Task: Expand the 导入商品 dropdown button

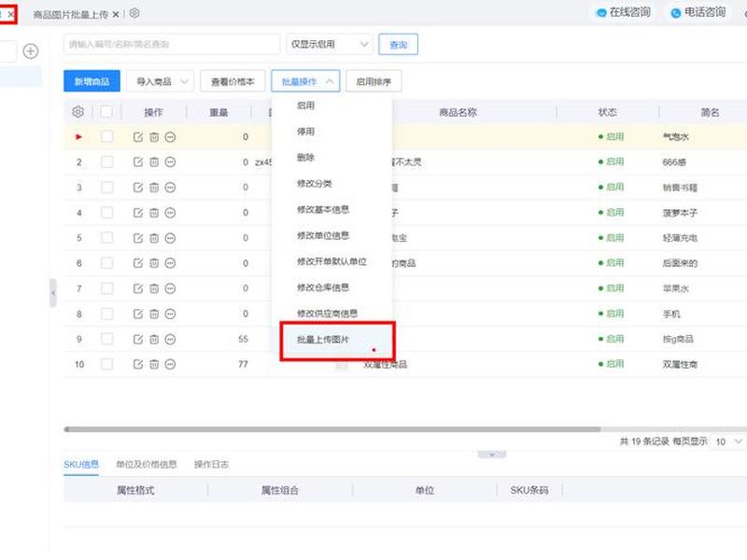Action: [161, 81]
